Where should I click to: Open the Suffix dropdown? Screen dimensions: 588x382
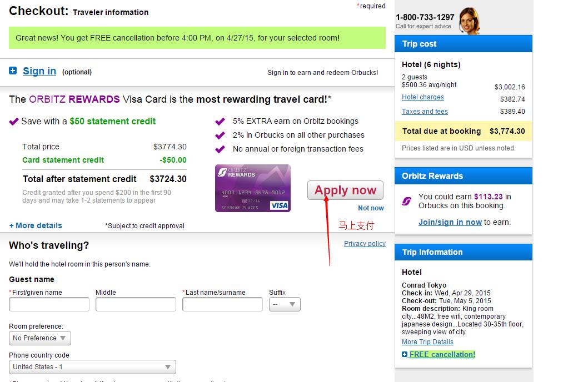tap(285, 304)
